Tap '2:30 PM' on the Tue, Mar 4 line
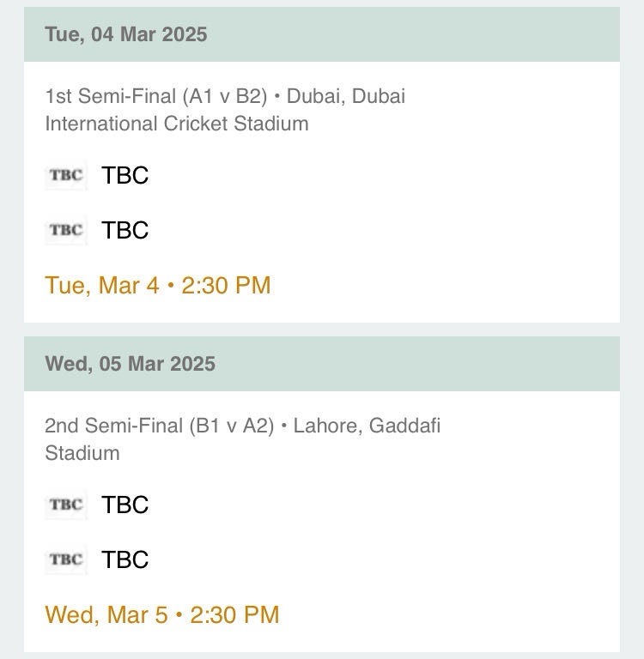 click(x=226, y=286)
